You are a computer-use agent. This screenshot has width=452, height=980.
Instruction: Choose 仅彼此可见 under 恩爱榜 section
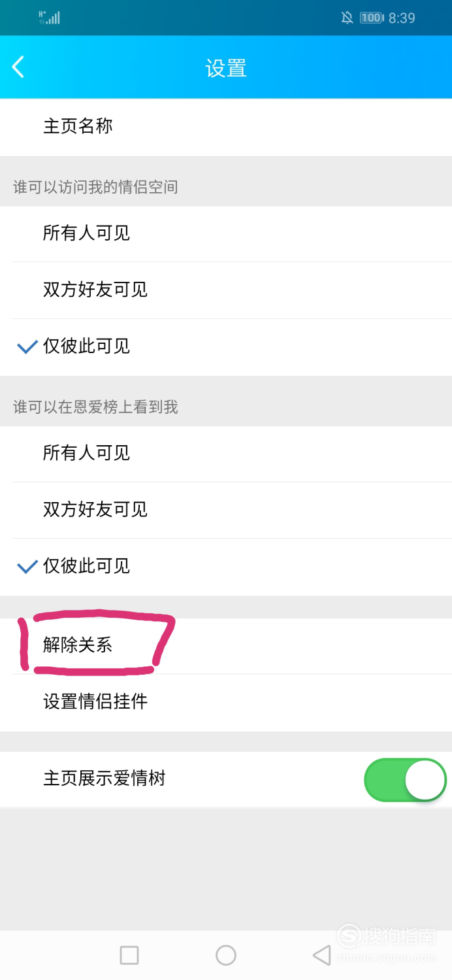click(226, 567)
